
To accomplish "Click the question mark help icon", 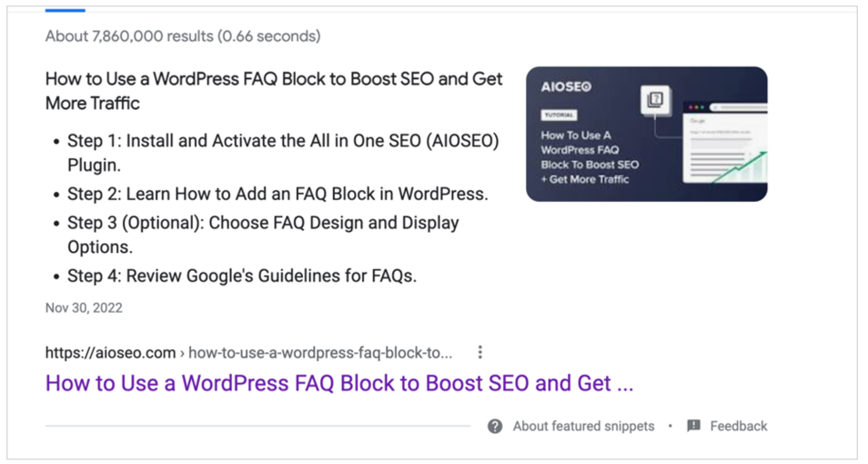I will [x=495, y=427].
